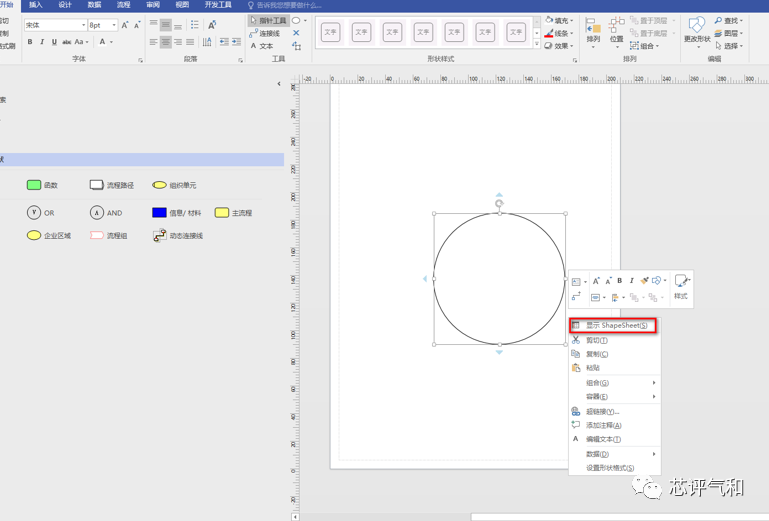
Task: Select the blue 信息/材料 stencil shape
Action: pyautogui.click(x=177, y=212)
